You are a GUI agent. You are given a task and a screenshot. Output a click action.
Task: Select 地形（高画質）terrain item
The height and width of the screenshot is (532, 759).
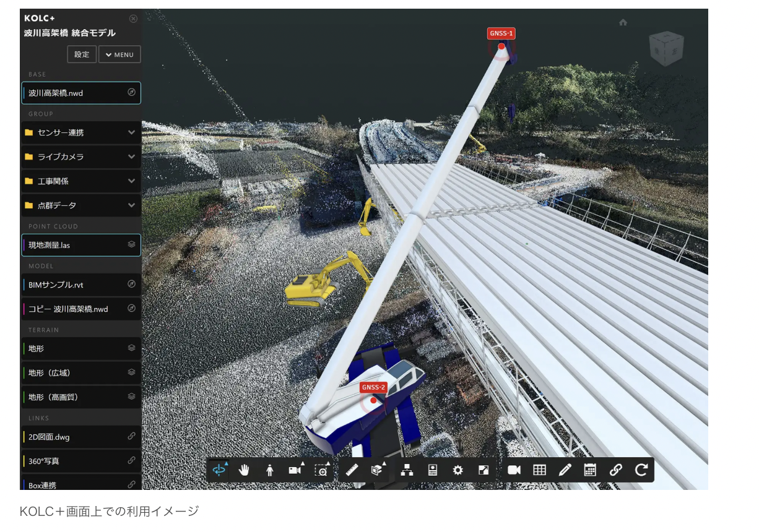81,397
